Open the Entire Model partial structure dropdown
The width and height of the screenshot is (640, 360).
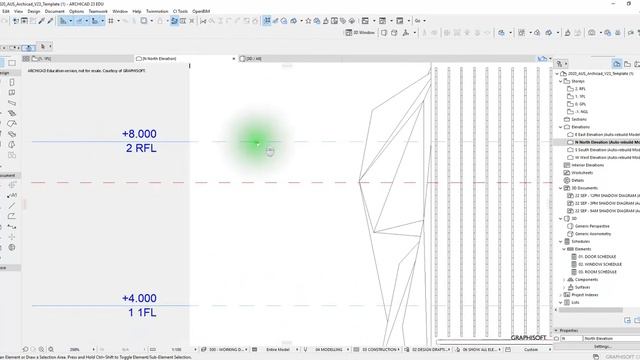297,350
